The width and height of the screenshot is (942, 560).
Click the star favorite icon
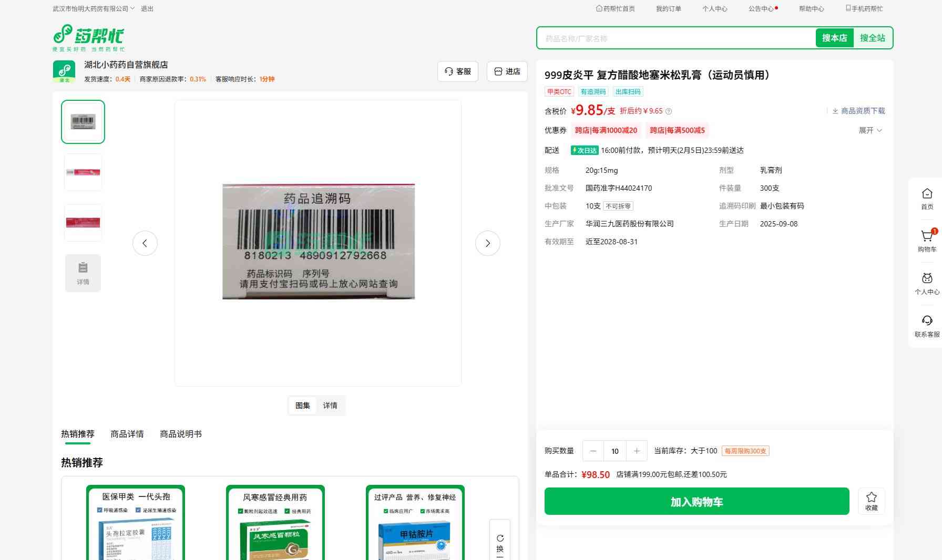pos(871,497)
